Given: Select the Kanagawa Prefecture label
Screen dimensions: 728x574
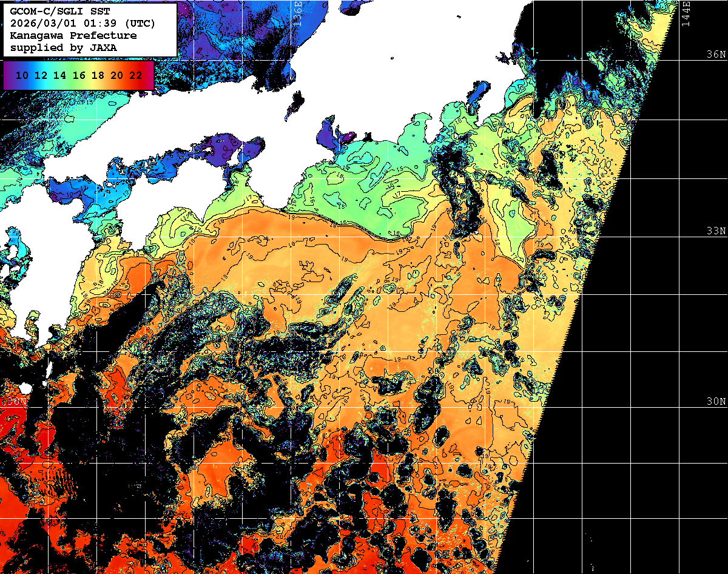Looking at the screenshot, I should [73, 35].
